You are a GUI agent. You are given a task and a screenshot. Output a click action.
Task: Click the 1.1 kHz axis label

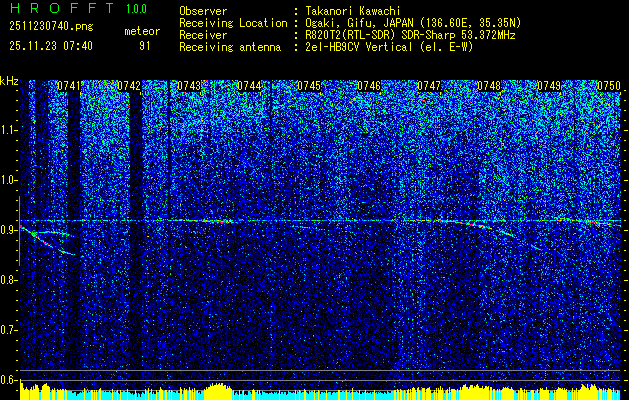pos(8,130)
